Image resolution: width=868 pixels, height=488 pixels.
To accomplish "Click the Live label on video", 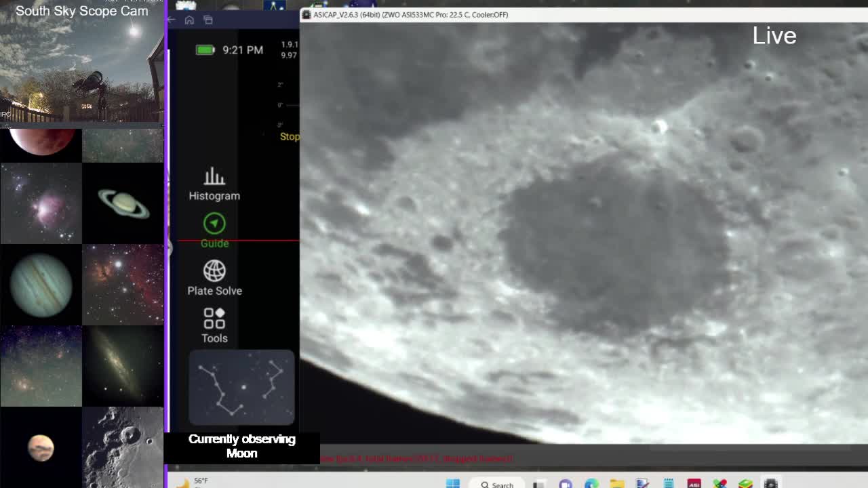I will click(774, 36).
